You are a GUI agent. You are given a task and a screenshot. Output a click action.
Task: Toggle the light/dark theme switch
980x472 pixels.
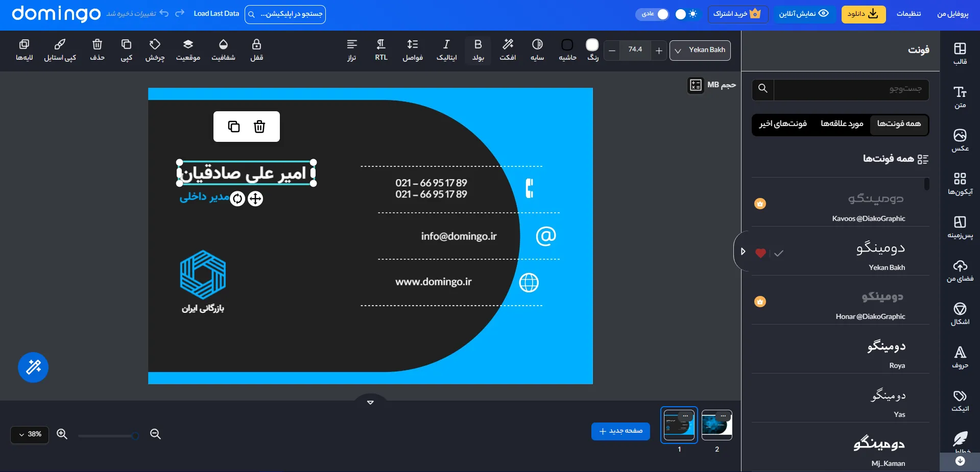686,14
